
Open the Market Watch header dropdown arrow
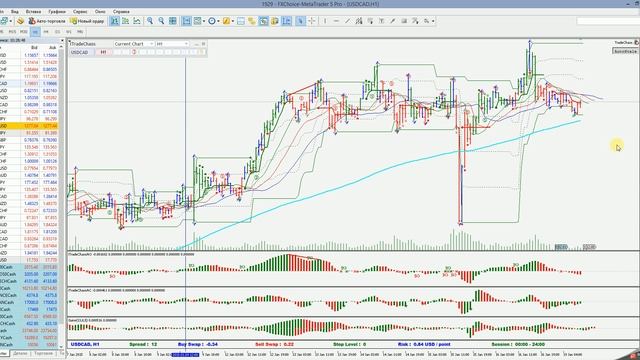pos(62,40)
